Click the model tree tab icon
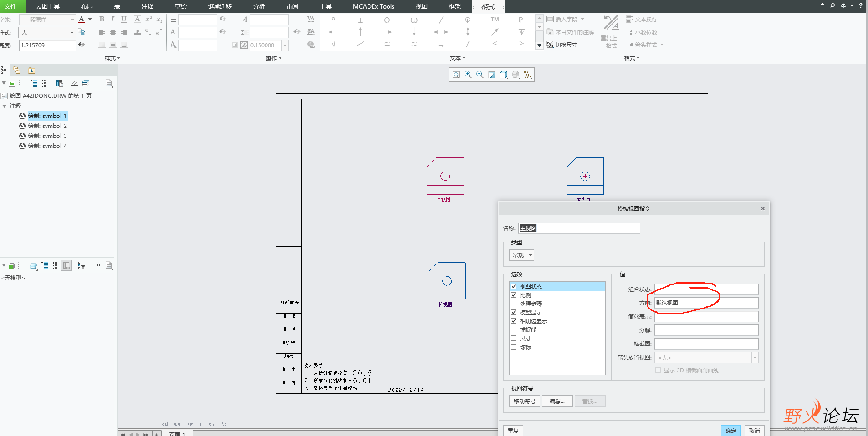Image resolution: width=868 pixels, height=436 pixels. [4, 70]
